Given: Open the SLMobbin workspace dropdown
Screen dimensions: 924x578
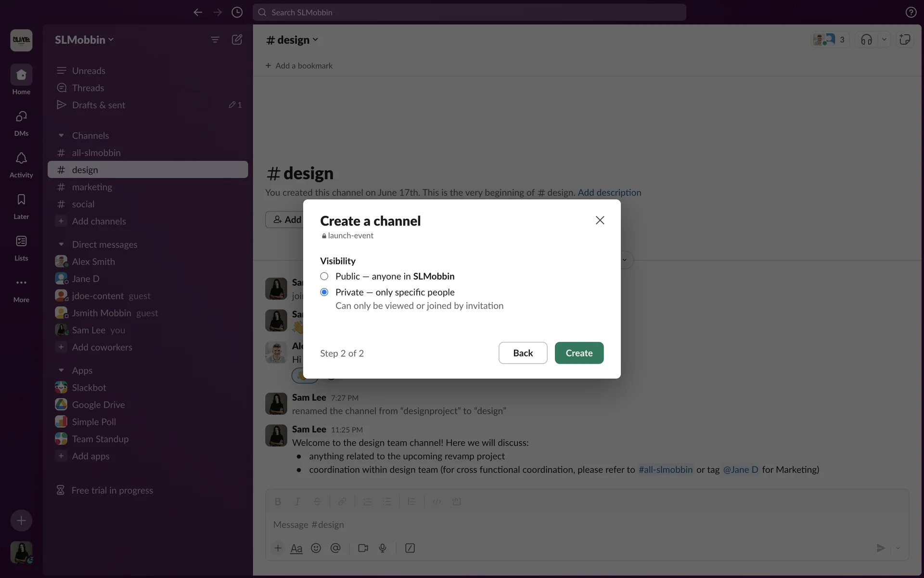Looking at the screenshot, I should point(84,40).
